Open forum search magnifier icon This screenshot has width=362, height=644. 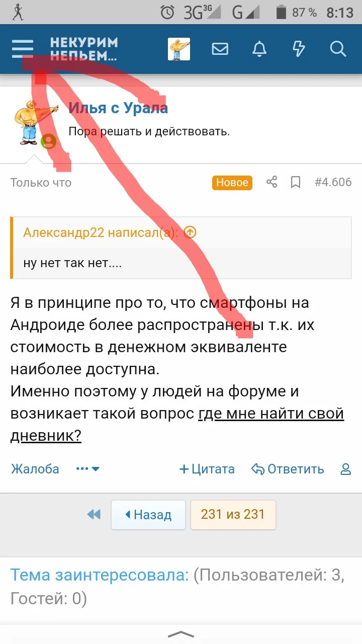pyautogui.click(x=338, y=49)
